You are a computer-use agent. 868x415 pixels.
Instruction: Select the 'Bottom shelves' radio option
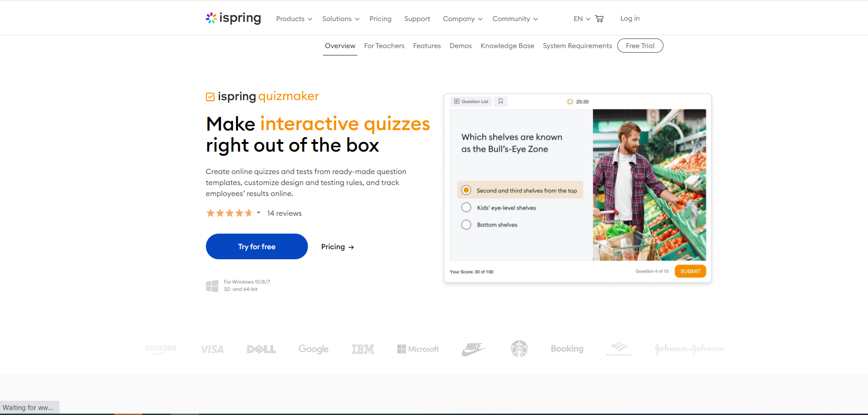(x=466, y=224)
